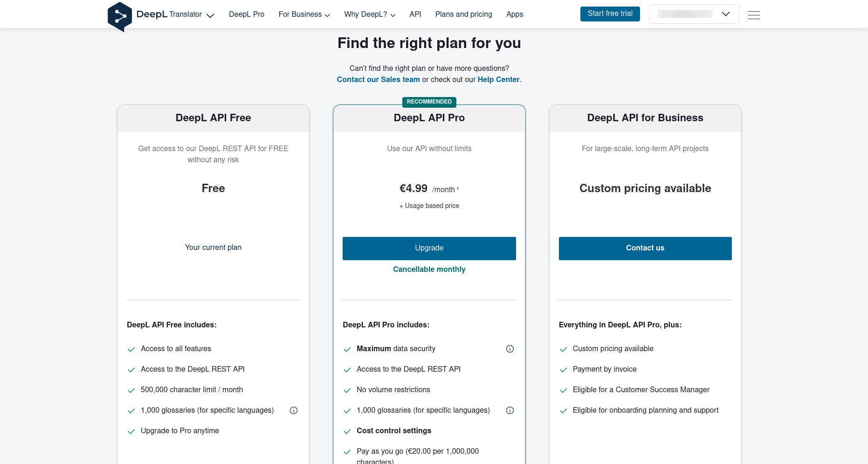Click info icon for API Free glossaries
Image resolution: width=868 pixels, height=464 pixels.
294,410
